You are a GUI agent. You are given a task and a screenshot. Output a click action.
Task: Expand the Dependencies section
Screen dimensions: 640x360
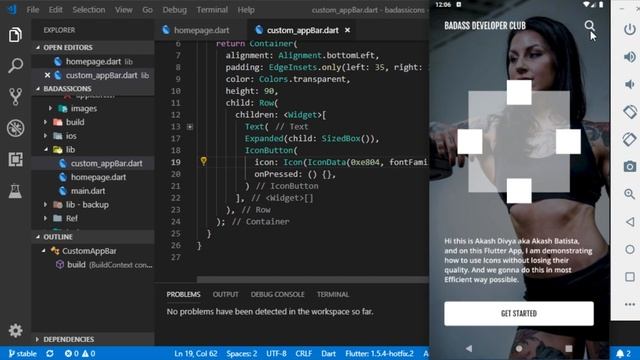pos(38,339)
